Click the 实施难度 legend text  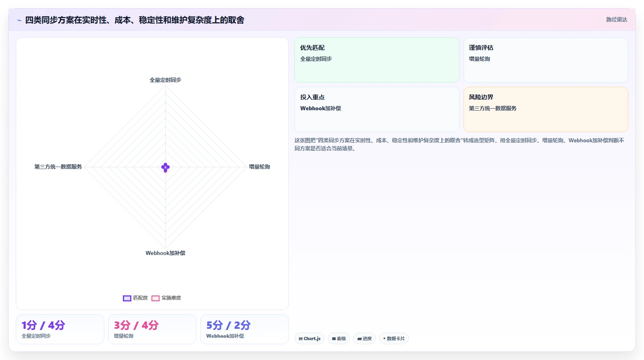tap(171, 298)
